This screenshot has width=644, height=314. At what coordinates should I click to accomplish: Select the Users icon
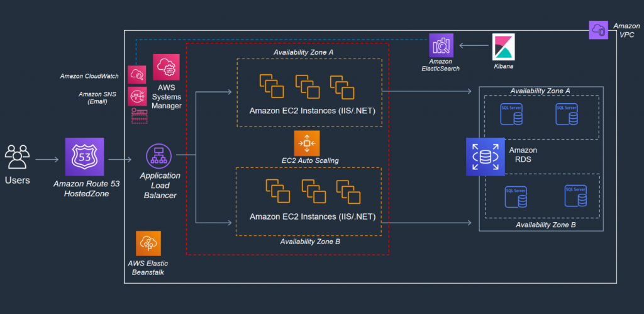pyautogui.click(x=17, y=157)
